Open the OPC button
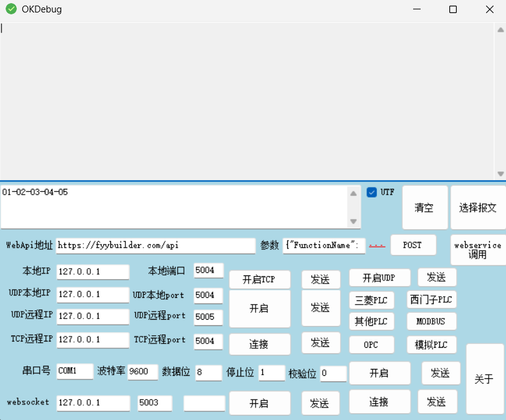506x420 pixels. (371, 345)
